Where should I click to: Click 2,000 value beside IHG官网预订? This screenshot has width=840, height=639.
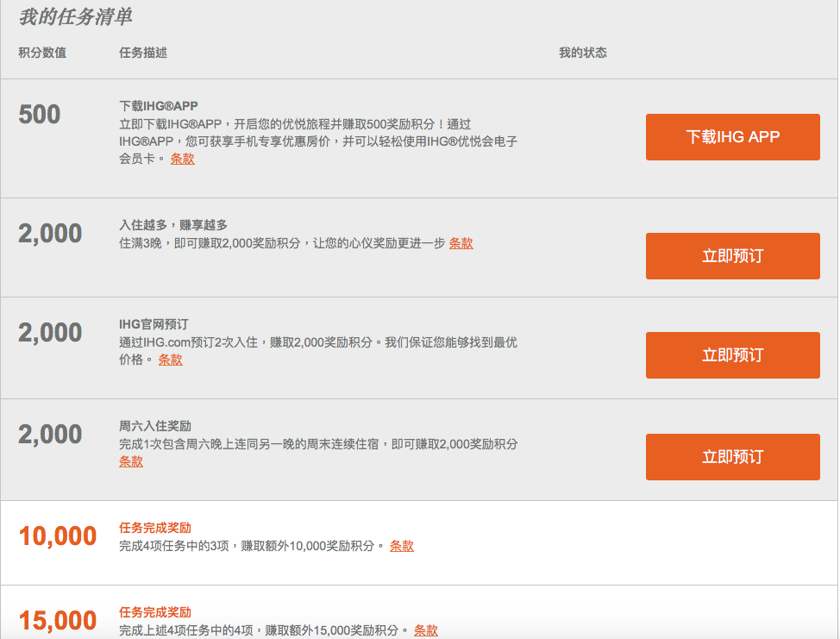[50, 333]
